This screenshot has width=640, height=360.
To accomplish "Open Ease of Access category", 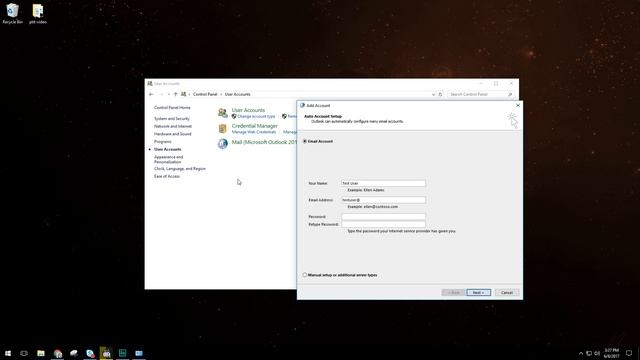I will (x=167, y=176).
